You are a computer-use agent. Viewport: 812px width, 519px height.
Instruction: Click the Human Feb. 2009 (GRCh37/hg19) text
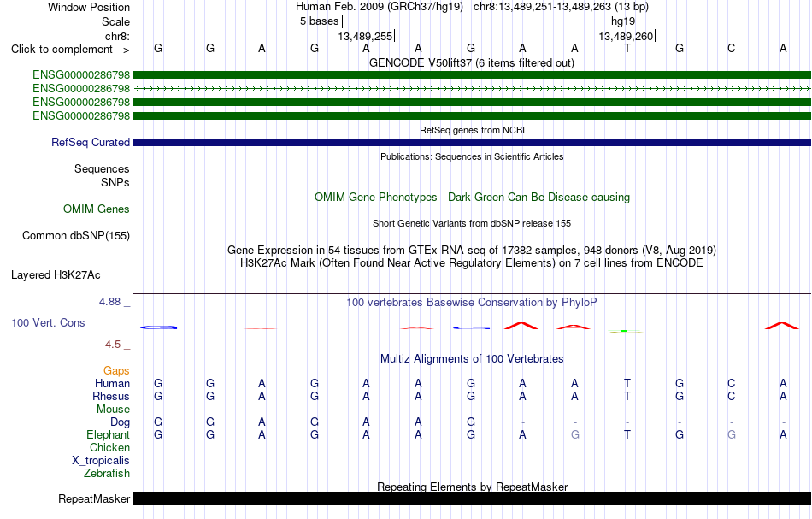pos(379,7)
